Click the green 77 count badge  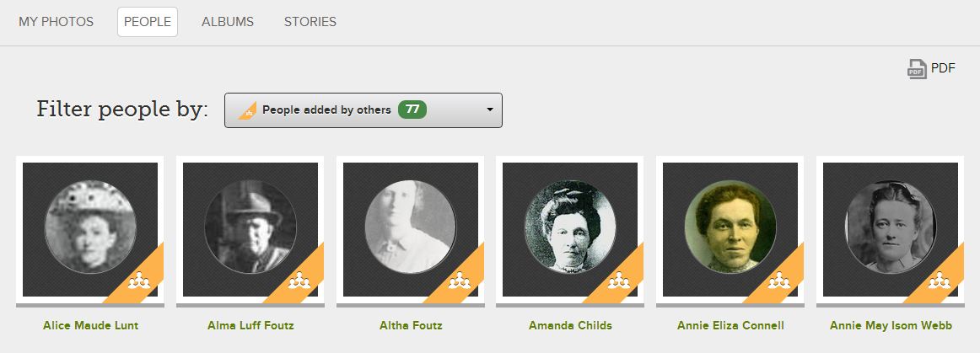(x=412, y=110)
